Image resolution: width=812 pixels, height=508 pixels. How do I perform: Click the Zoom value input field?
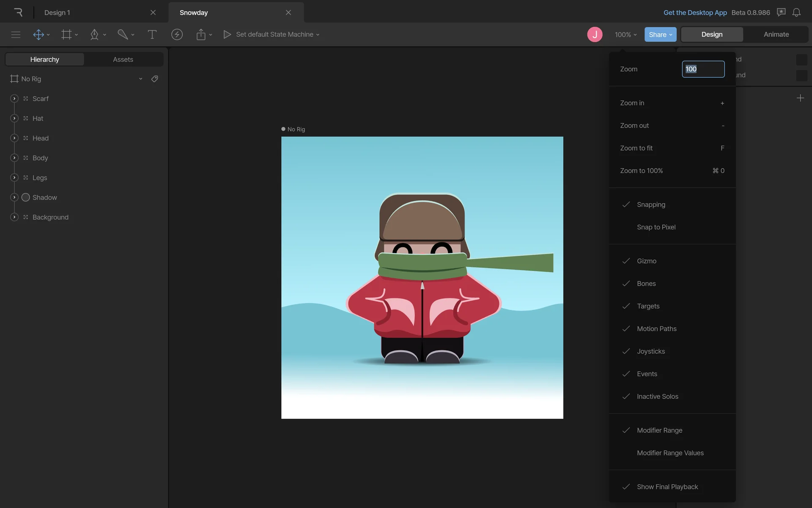703,69
